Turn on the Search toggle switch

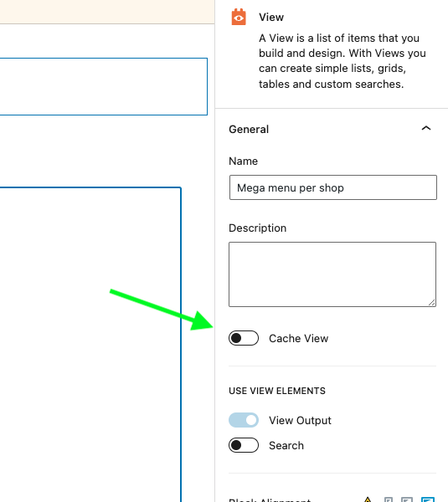point(244,445)
